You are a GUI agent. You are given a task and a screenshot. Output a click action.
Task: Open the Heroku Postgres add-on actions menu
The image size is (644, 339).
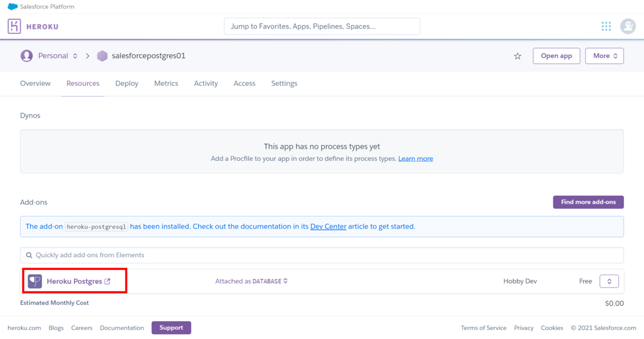(609, 281)
